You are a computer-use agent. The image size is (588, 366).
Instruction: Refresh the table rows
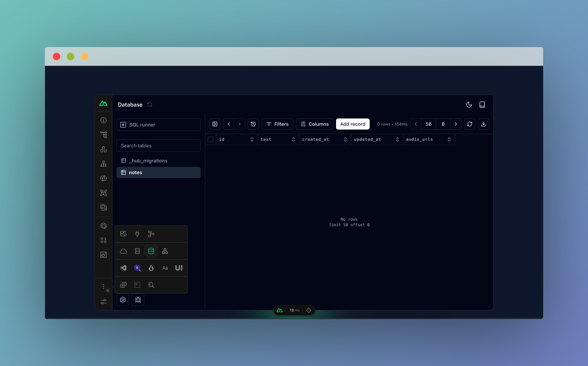pos(470,124)
